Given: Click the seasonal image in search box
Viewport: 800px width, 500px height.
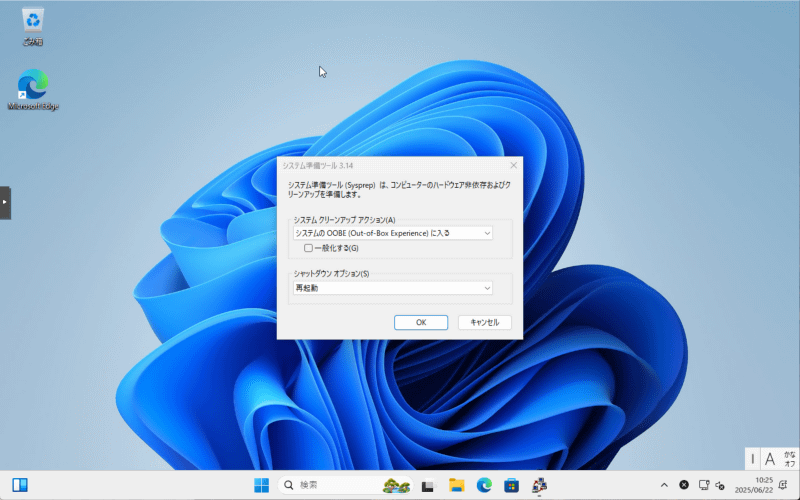Looking at the screenshot, I should tap(396, 485).
